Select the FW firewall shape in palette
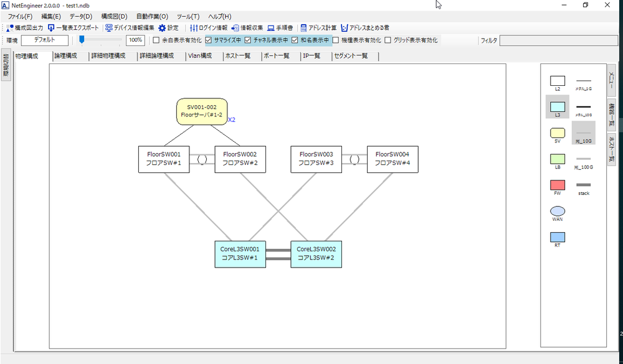The height and width of the screenshot is (364, 623). [x=558, y=185]
